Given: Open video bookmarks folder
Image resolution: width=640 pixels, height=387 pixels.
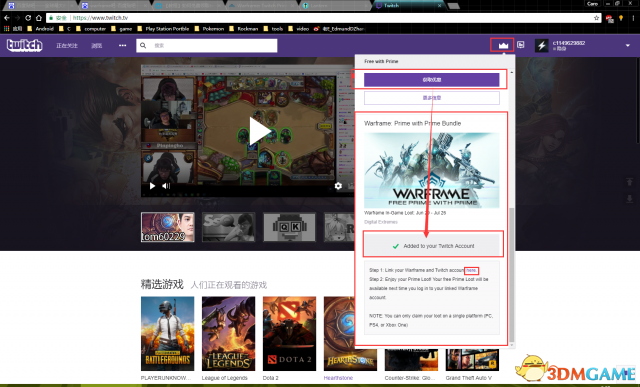Looking at the screenshot, I should [298, 29].
